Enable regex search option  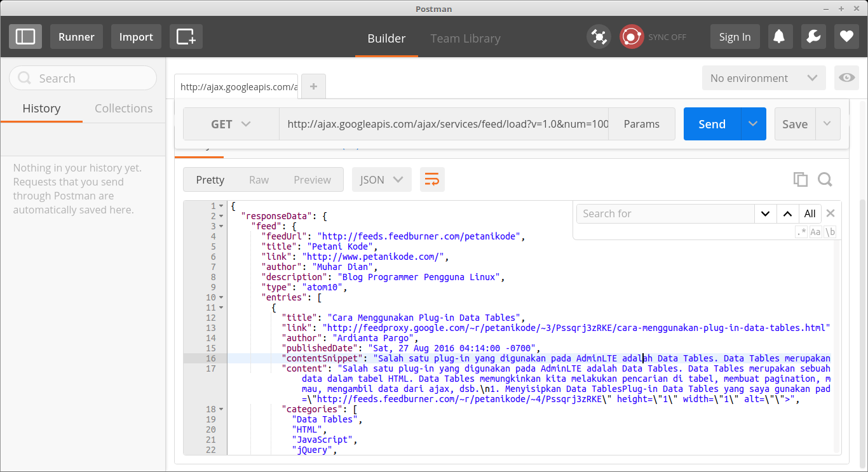click(801, 233)
